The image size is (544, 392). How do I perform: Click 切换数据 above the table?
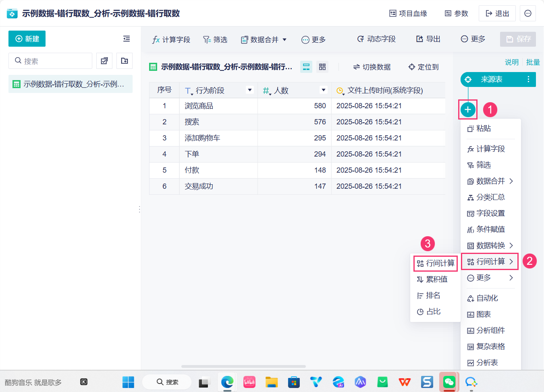coord(372,67)
